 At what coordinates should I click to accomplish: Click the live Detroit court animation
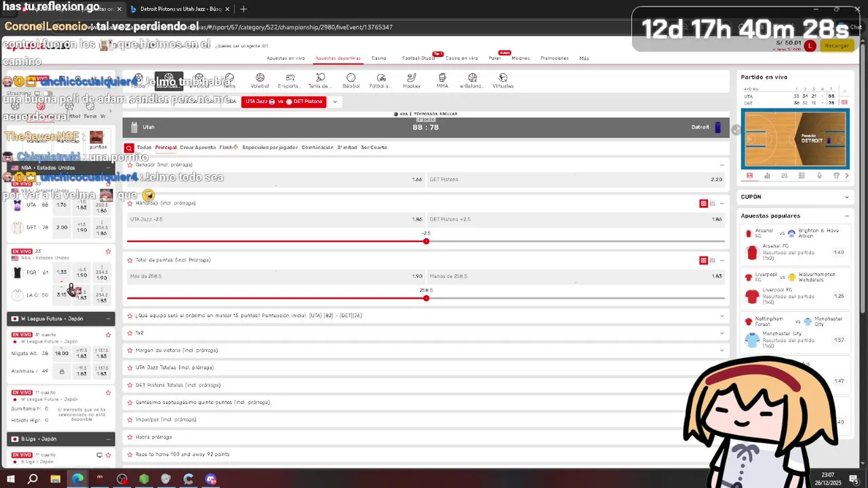click(795, 139)
